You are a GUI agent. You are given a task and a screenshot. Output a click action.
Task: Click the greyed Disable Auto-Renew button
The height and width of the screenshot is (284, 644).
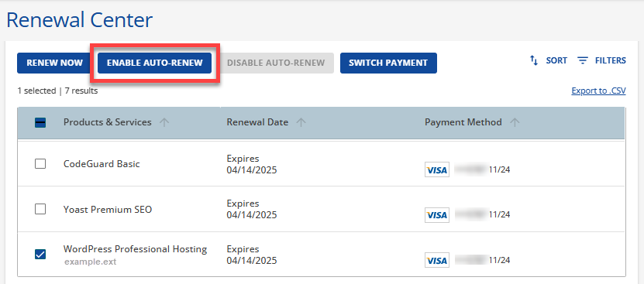[276, 63]
